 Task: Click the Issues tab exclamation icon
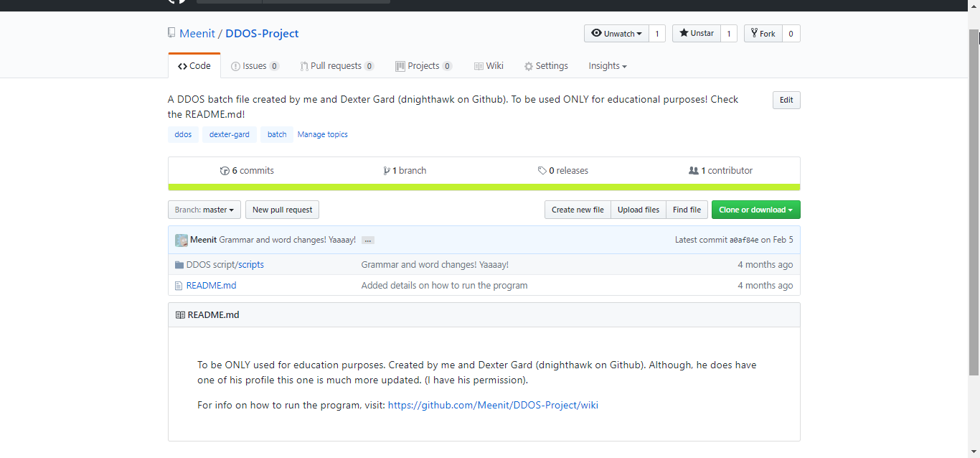tap(235, 66)
